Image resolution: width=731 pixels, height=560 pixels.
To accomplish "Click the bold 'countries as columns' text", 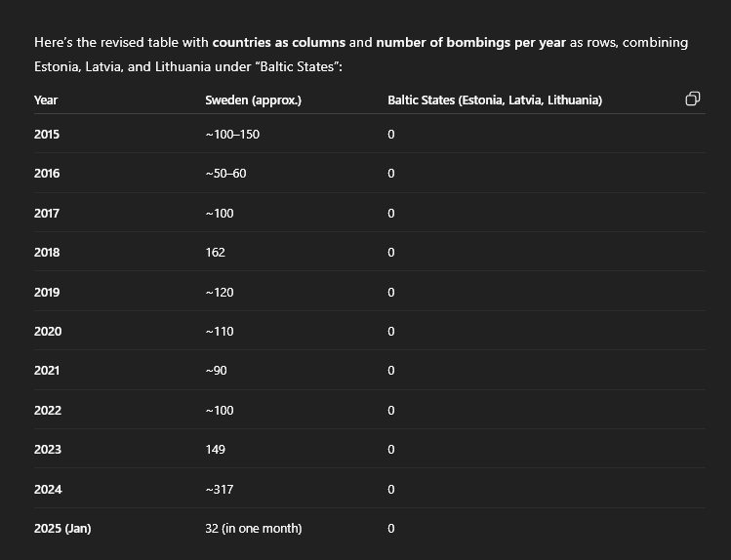I will (279, 42).
